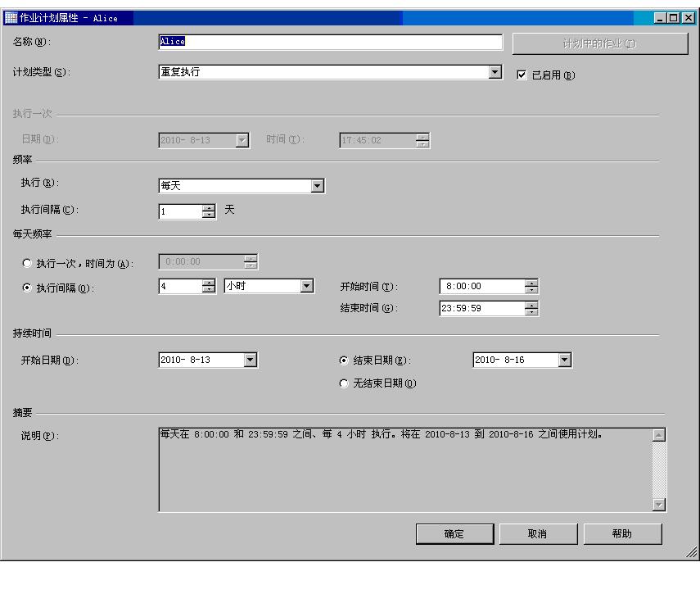The height and width of the screenshot is (603, 700).
Task: Click the 计划中的作业 button
Action: click(x=600, y=42)
